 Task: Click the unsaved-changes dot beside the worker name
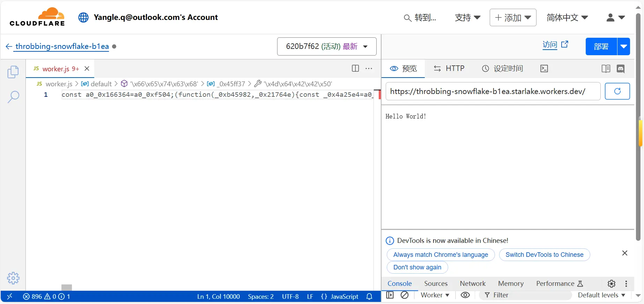point(114,46)
